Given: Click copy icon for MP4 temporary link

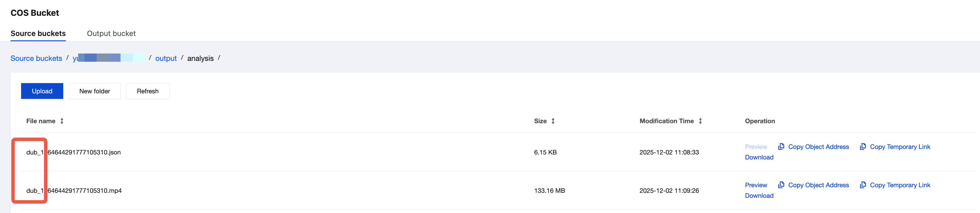Looking at the screenshot, I should [x=863, y=185].
